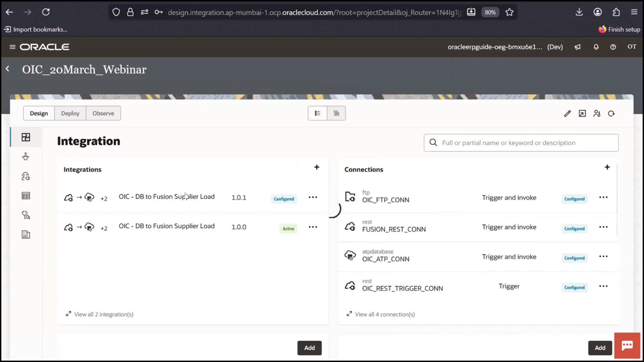Image resolution: width=644 pixels, height=362 pixels.
Task: Open the help question mark icon
Action: pos(613,47)
